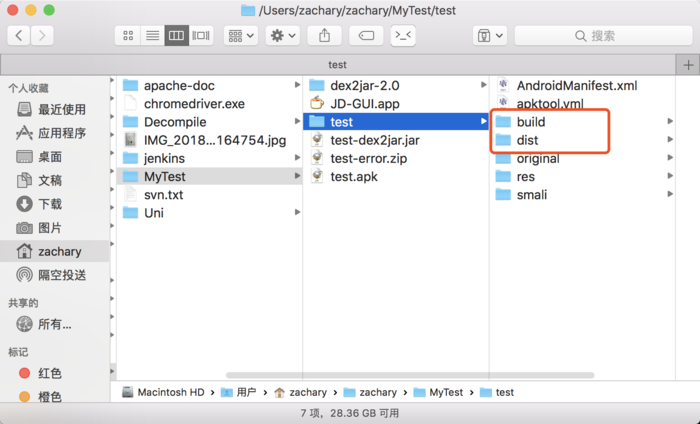Select apktool.yml file
Image resolution: width=700 pixels, height=424 pixels.
click(583, 104)
